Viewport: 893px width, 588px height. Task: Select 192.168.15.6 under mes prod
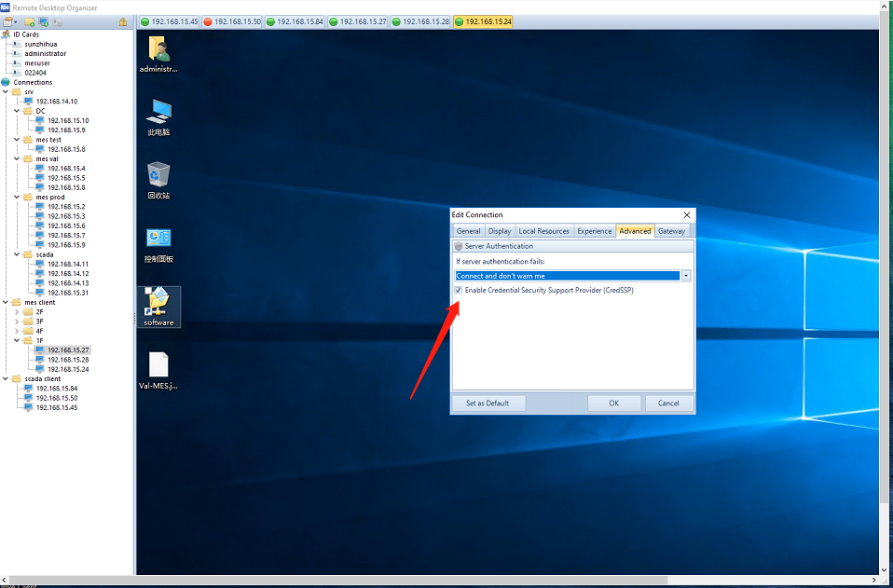click(x=66, y=226)
